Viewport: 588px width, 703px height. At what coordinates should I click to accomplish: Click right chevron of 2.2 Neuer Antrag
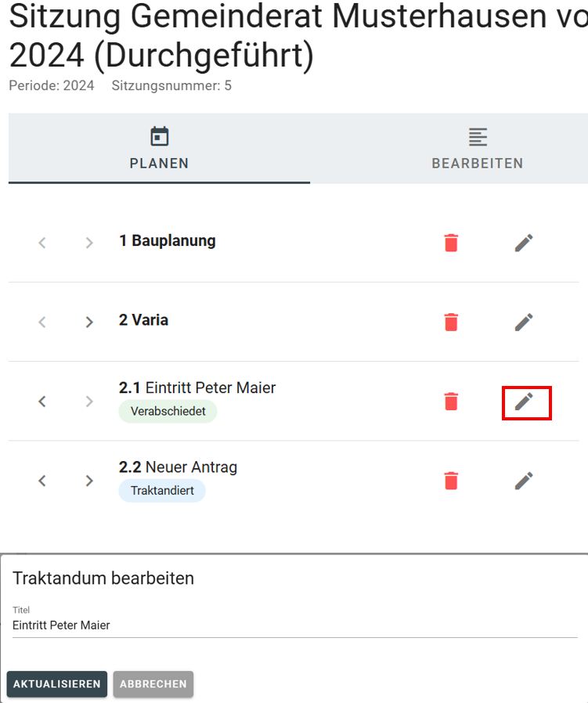click(x=89, y=481)
